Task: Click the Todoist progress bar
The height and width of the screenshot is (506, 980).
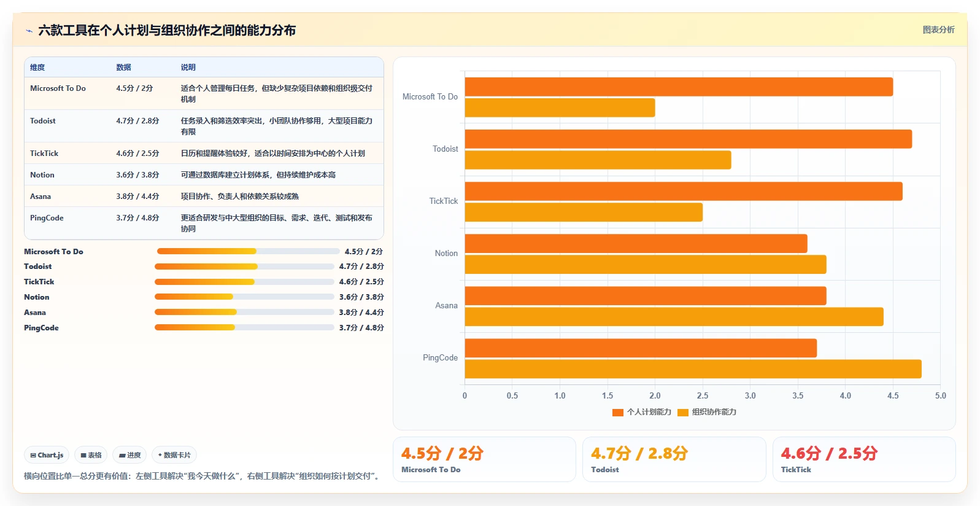Action: [x=244, y=267]
